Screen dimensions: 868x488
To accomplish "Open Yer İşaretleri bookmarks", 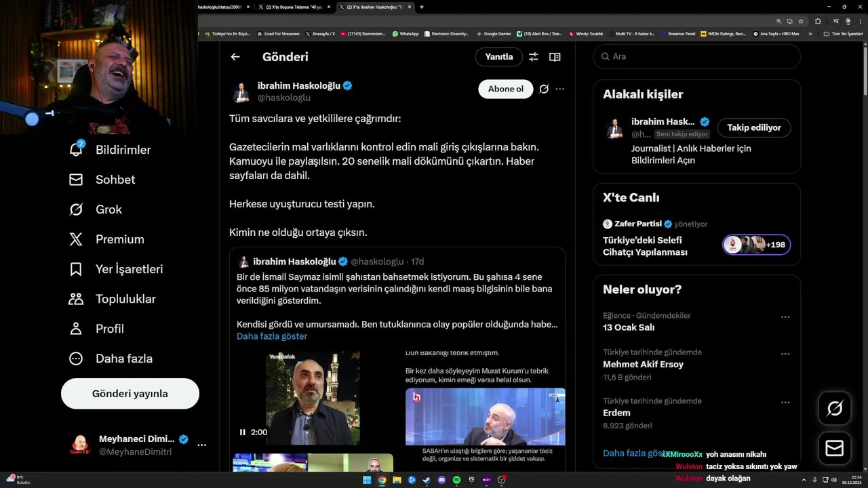I will tap(116, 269).
